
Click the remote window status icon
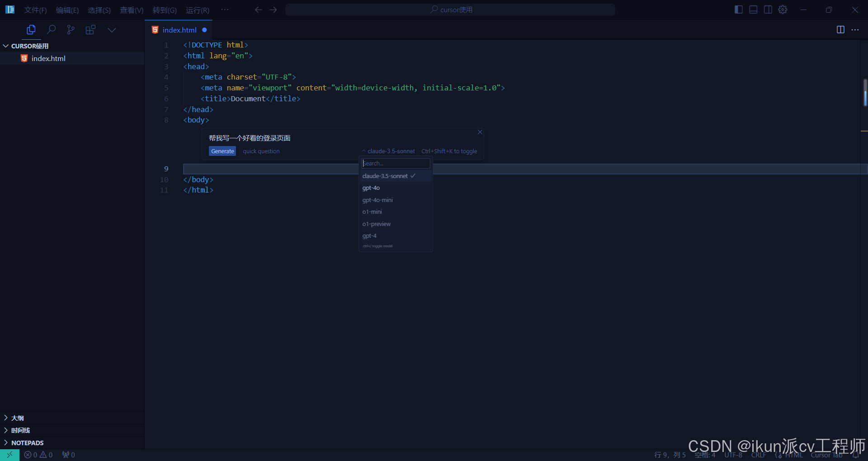pos(9,455)
